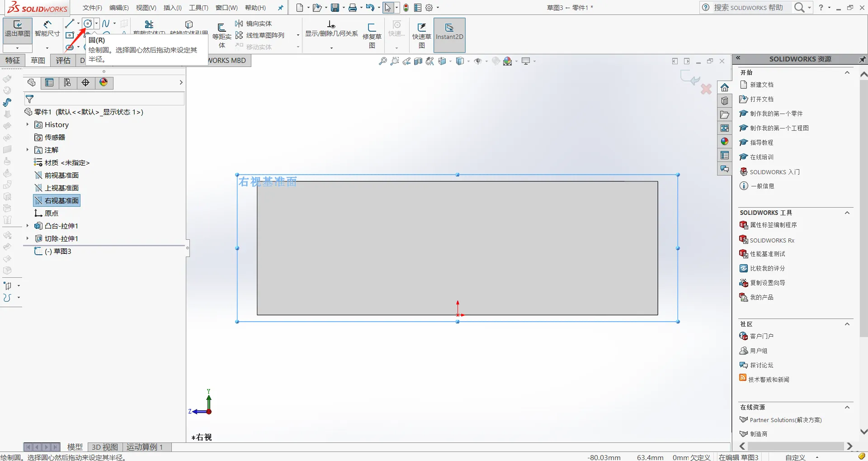Switch to the 特征 tab
Screen dimensions: 868x461
click(13, 61)
